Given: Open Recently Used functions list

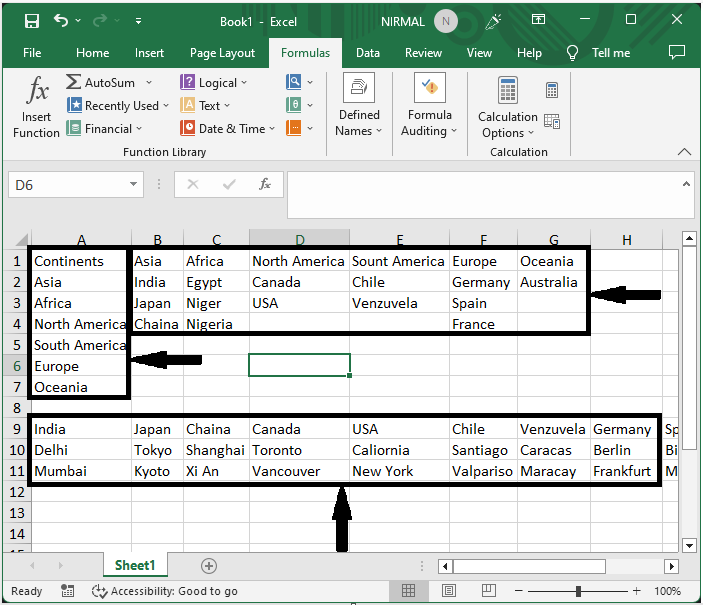Looking at the screenshot, I should (x=118, y=105).
